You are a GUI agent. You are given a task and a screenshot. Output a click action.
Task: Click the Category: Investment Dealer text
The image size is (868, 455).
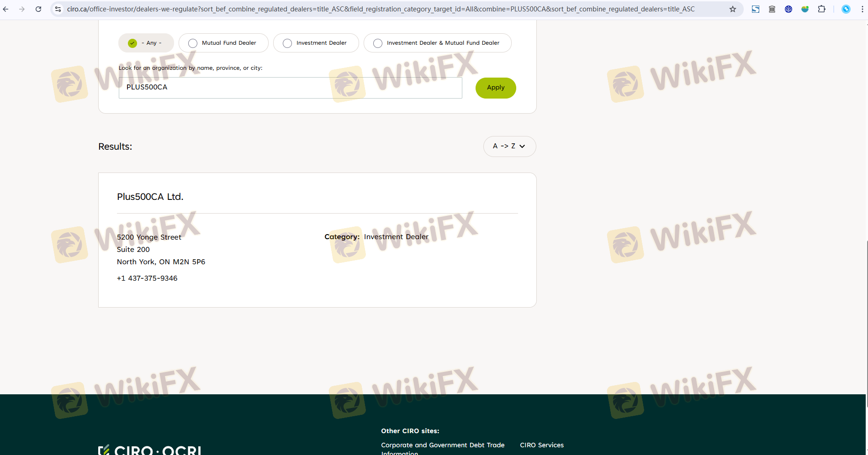(376, 237)
